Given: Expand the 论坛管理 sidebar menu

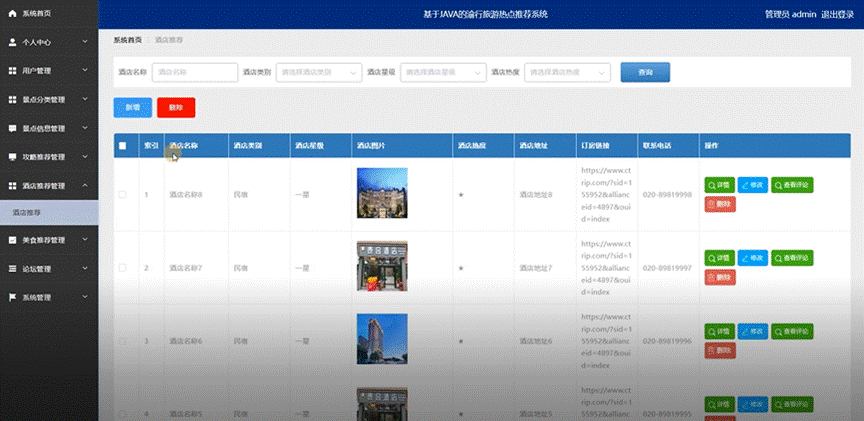Looking at the screenshot, I should pyautogui.click(x=49, y=269).
